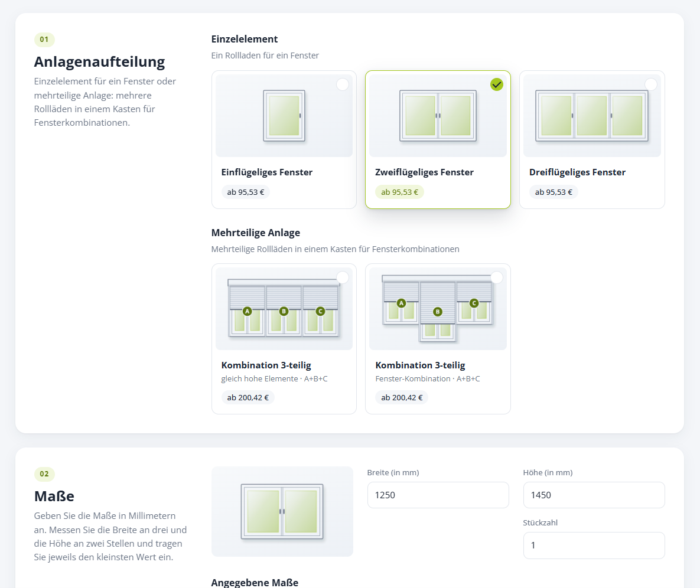Click the Zweiflügeliges Fenster title

pyautogui.click(x=424, y=172)
